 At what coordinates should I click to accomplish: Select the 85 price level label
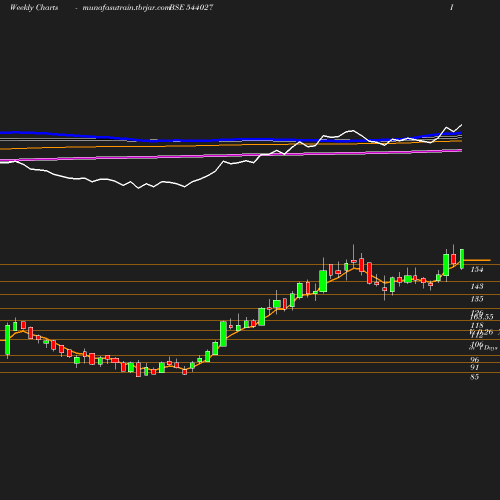point(475,377)
